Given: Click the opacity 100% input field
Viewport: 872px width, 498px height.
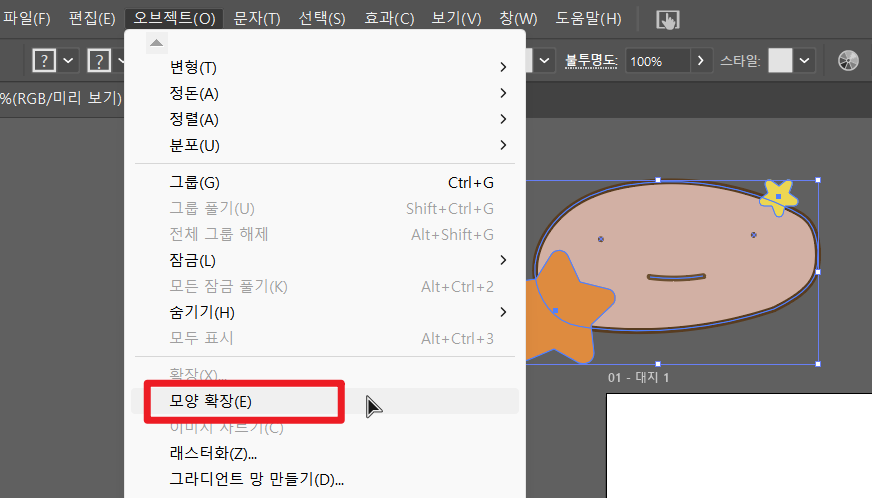Looking at the screenshot, I should (657, 61).
